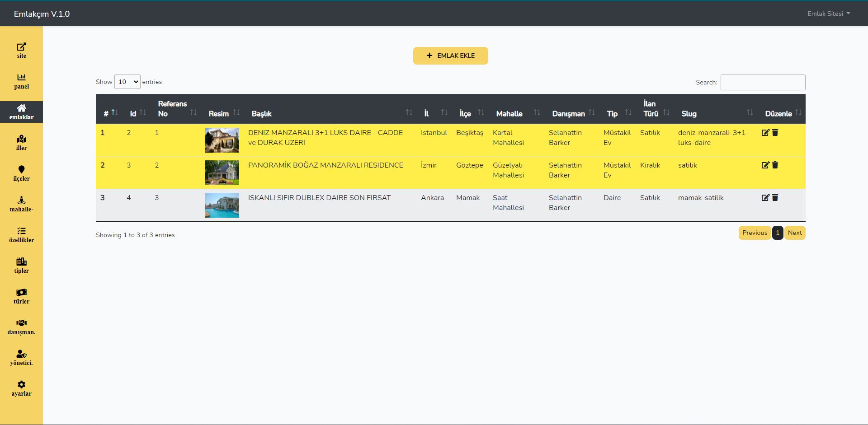This screenshot has height=425, width=868.
Task: Open ayarlar gear icon in sidebar
Action: tap(21, 385)
